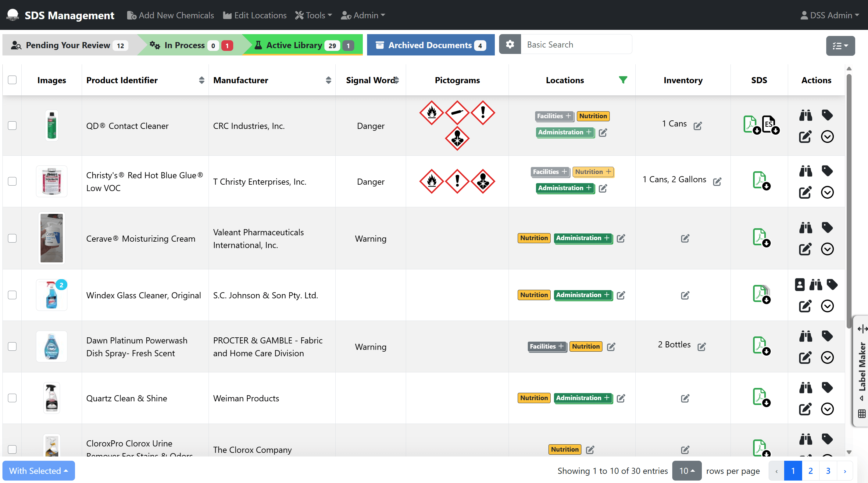
Task: Click tag icon for QD Contact Cleaner
Action: pyautogui.click(x=827, y=115)
